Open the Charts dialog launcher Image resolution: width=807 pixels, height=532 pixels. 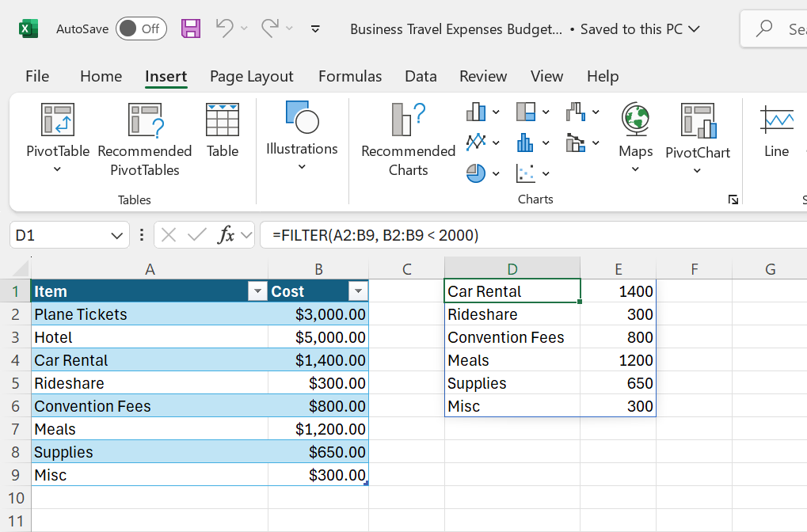pyautogui.click(x=733, y=199)
